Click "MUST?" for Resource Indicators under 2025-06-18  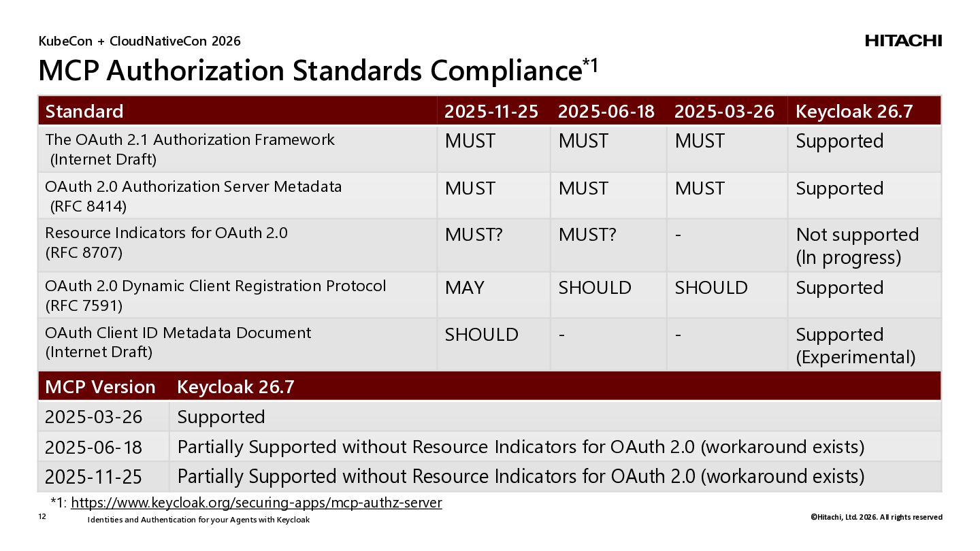(587, 235)
